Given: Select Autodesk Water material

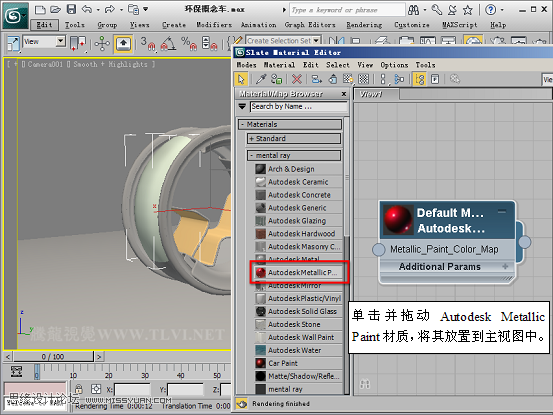Looking at the screenshot, I should 298,350.
